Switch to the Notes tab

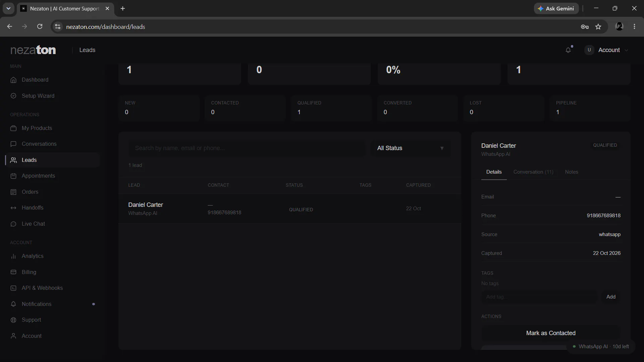click(572, 172)
